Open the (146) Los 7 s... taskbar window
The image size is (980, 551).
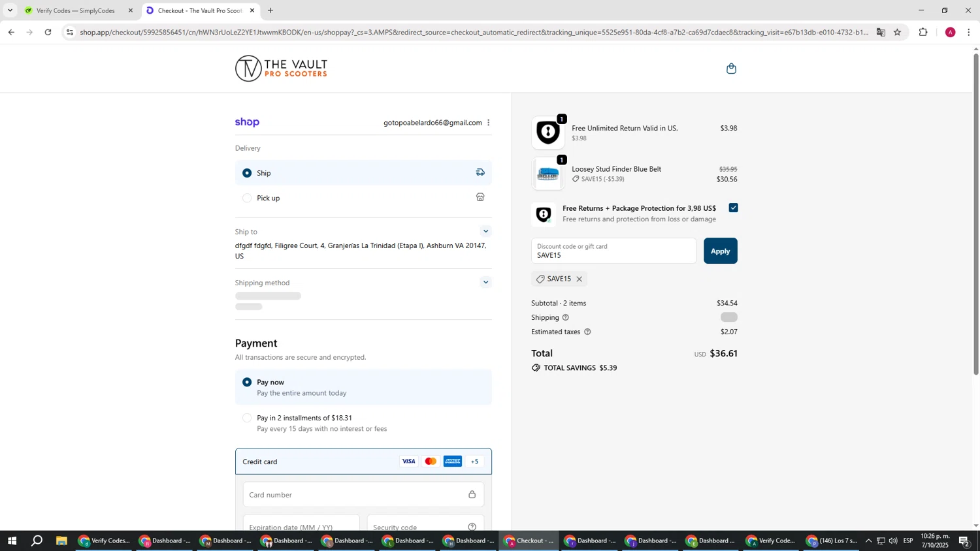[x=831, y=541]
